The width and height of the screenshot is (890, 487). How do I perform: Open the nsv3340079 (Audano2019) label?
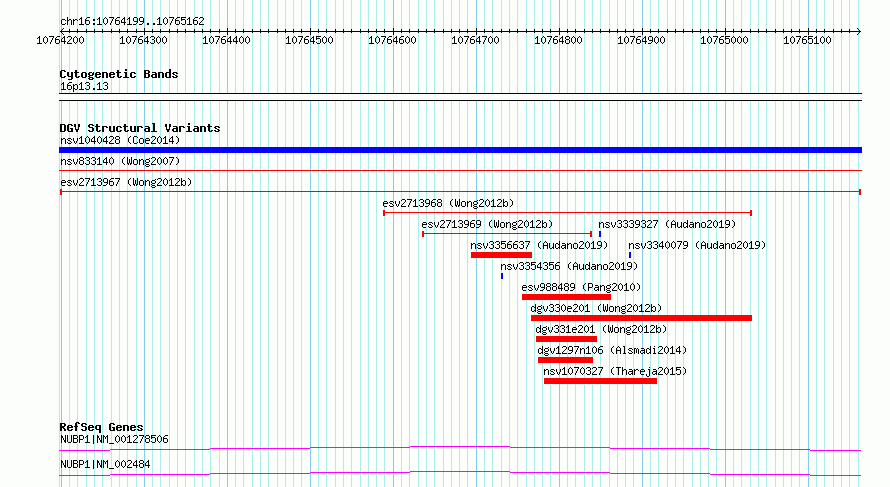pos(697,245)
